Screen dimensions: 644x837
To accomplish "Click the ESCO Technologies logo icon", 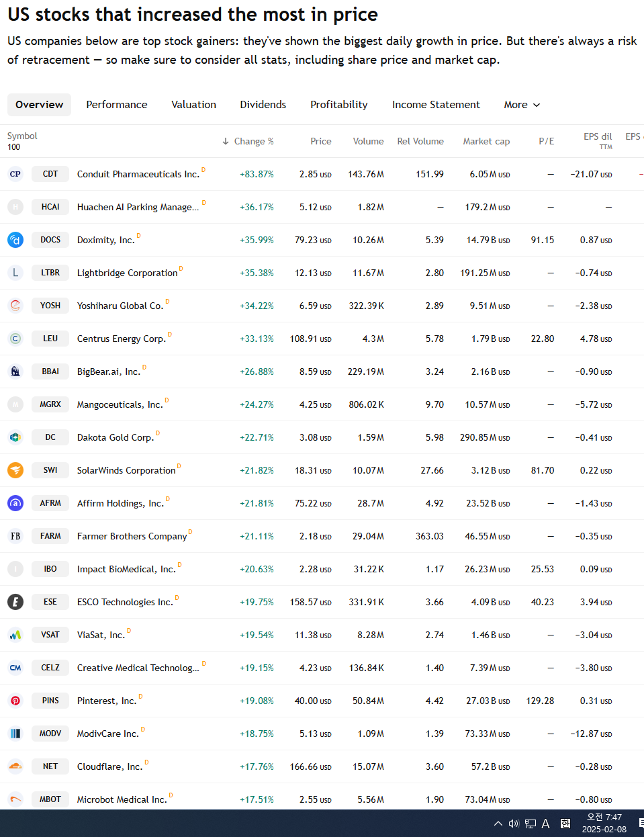I will [15, 602].
